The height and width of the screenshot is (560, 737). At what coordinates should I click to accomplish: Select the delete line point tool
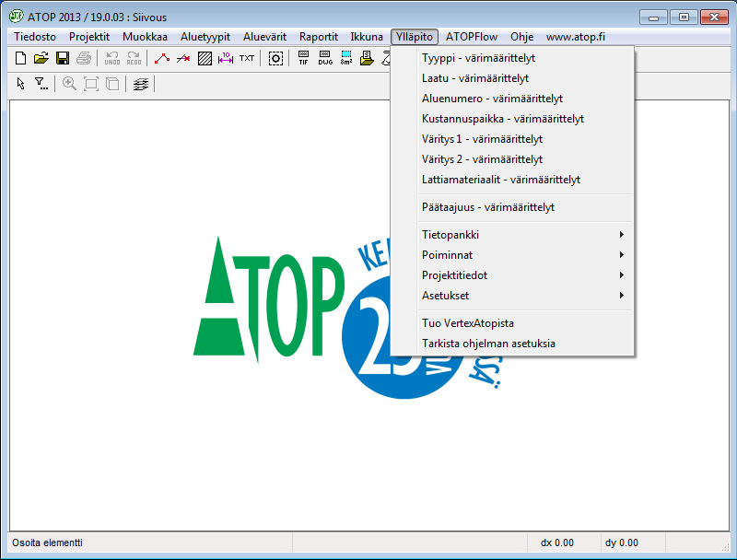click(183, 58)
